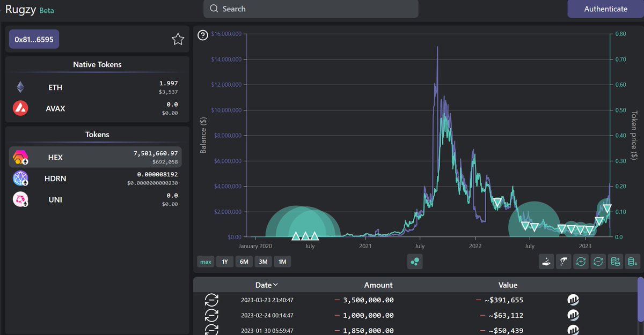Screen dimensions: 644x335
Task: Click the 0x81...6595 address chip
Action: tap(34, 39)
